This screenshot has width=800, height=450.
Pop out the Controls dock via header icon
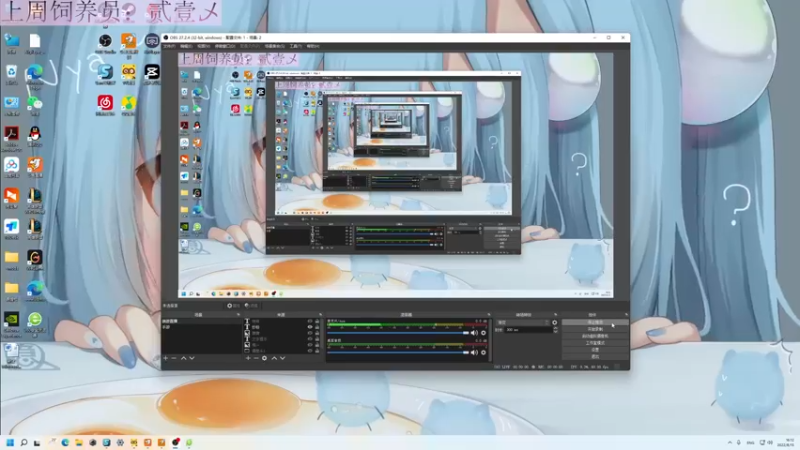(626, 315)
